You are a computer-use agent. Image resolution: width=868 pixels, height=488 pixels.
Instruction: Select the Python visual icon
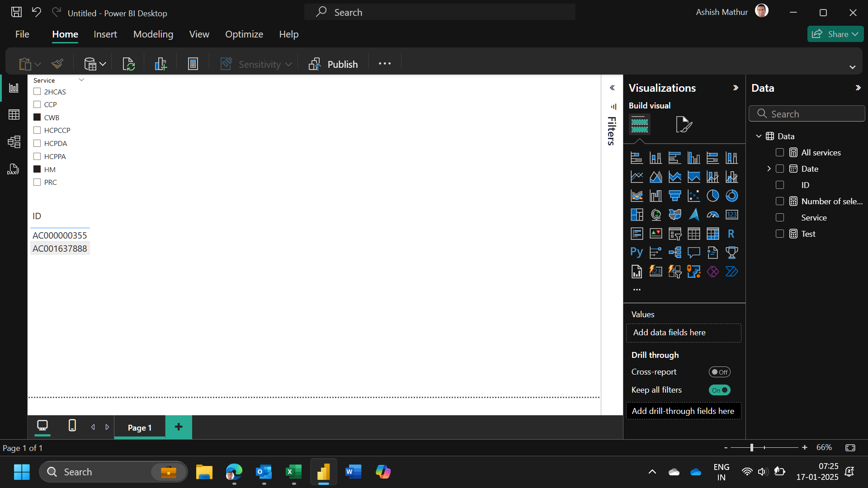637,252
